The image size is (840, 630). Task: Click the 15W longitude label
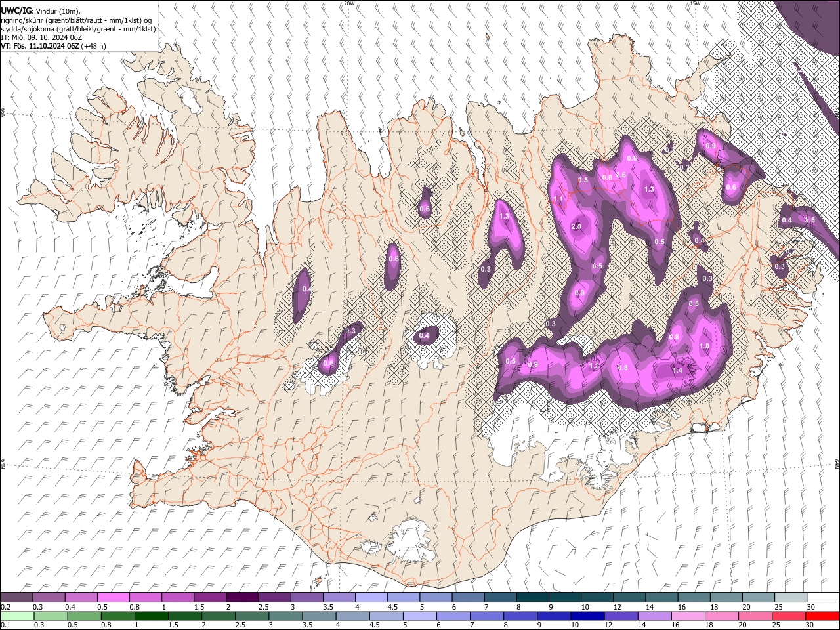[696, 3]
